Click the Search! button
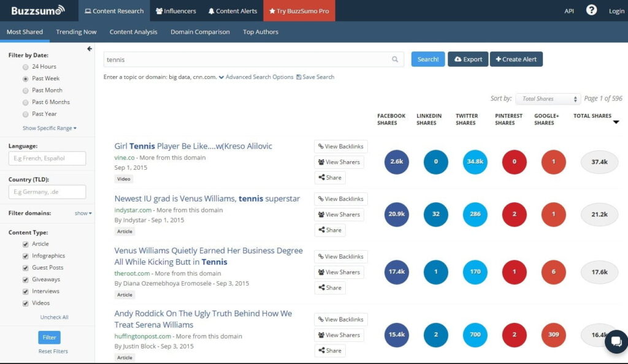628x364 pixels. [427, 59]
